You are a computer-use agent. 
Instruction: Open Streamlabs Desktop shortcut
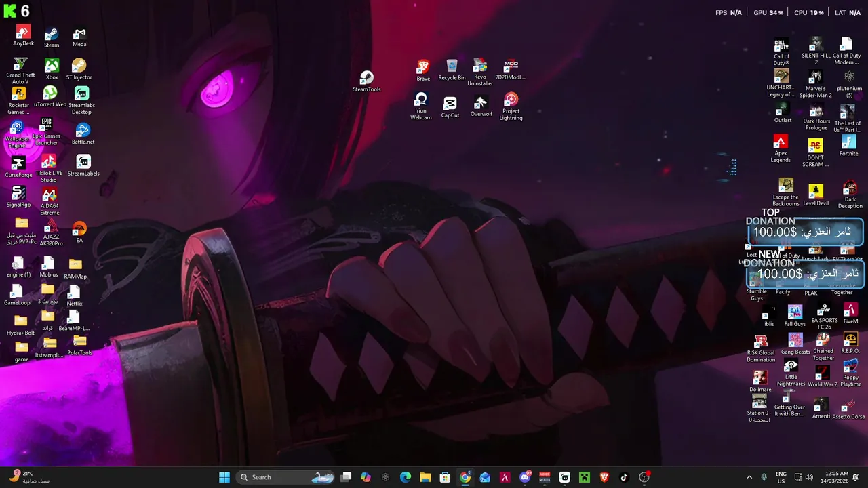pos(81,101)
